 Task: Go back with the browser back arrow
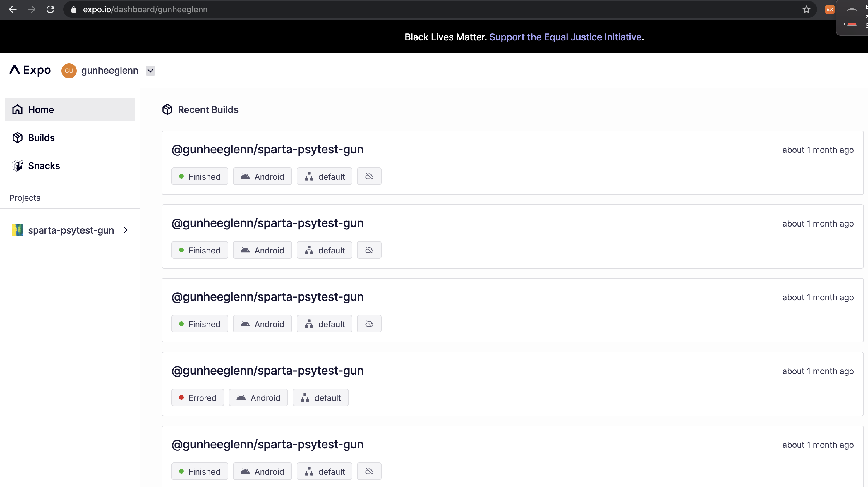tap(13, 9)
